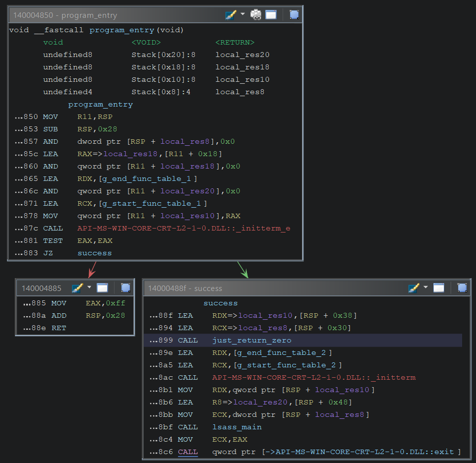The width and height of the screenshot is (476, 463).
Task: Click Stack[0x8]:4 storage entry
Action: pyautogui.click(x=161, y=92)
